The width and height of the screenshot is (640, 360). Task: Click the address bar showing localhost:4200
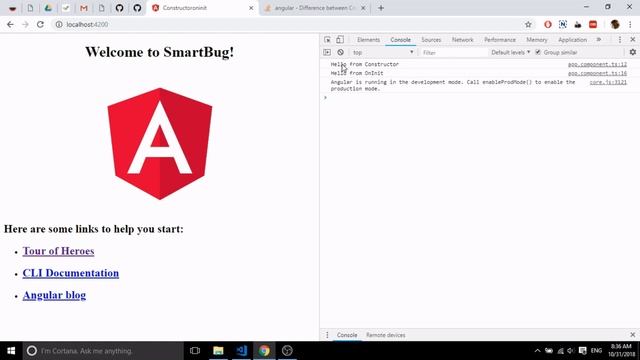[x=286, y=24]
